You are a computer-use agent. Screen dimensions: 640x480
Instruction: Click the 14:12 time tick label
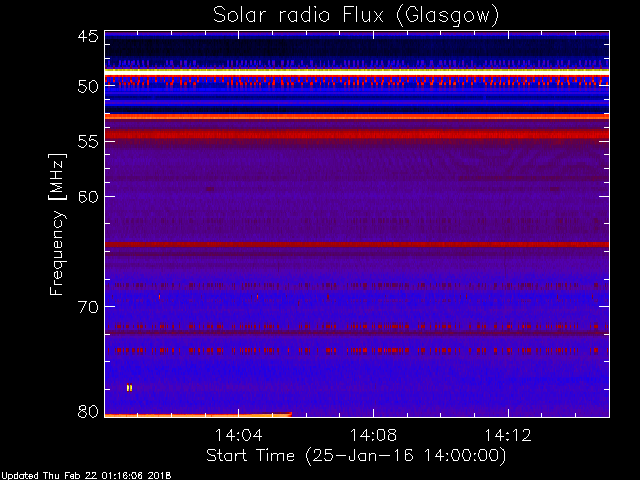(508, 435)
